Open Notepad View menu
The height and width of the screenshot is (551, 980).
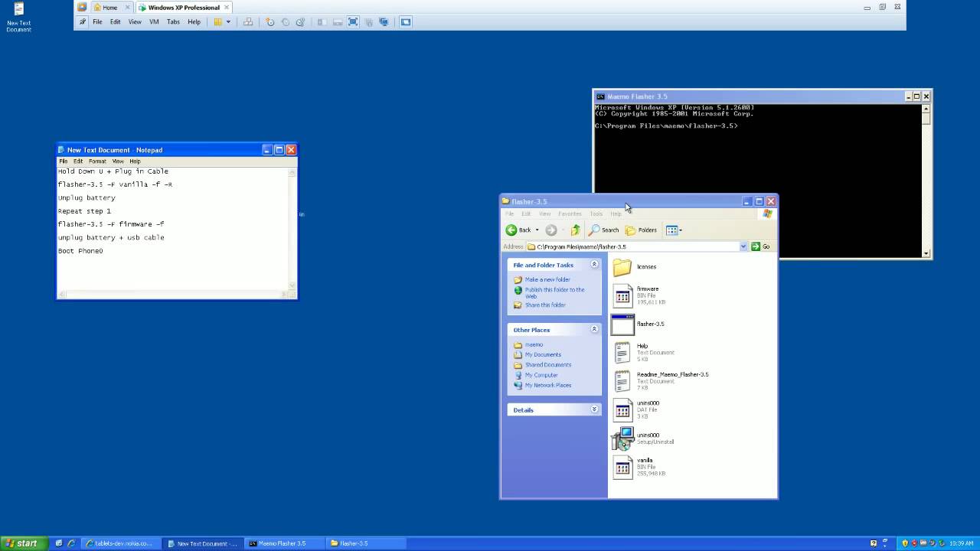[118, 161]
